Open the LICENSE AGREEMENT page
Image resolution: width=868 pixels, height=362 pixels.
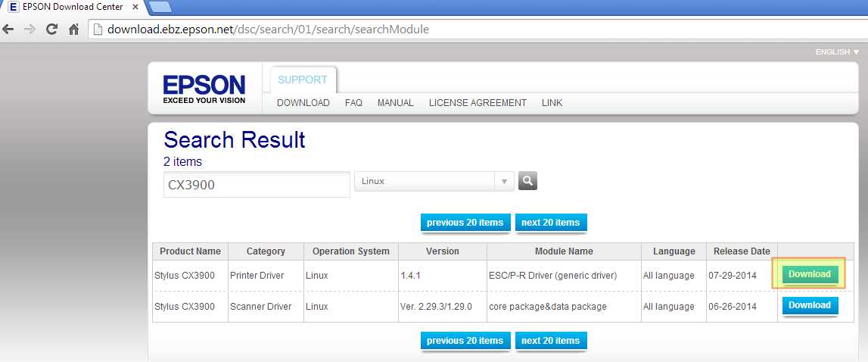[x=478, y=103]
